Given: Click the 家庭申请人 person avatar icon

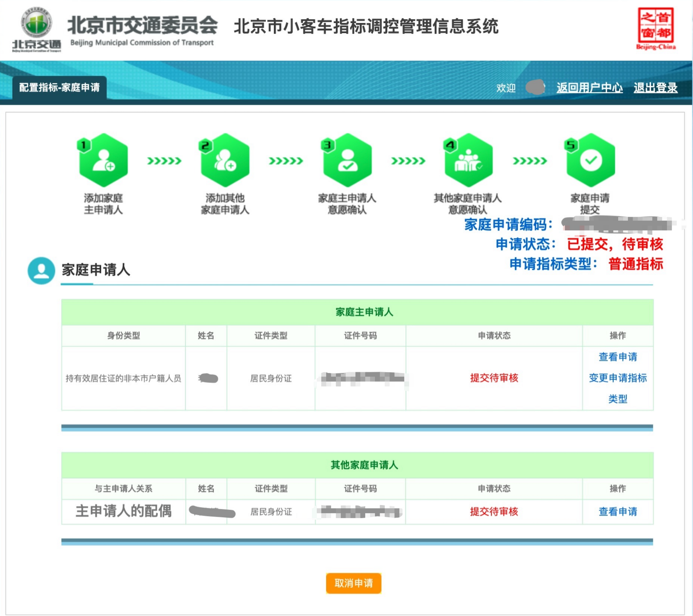Looking at the screenshot, I should [x=41, y=270].
